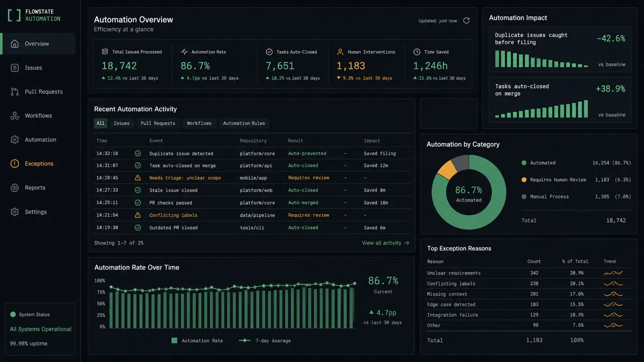Click check icon on Outdated PR closed row

(138, 227)
